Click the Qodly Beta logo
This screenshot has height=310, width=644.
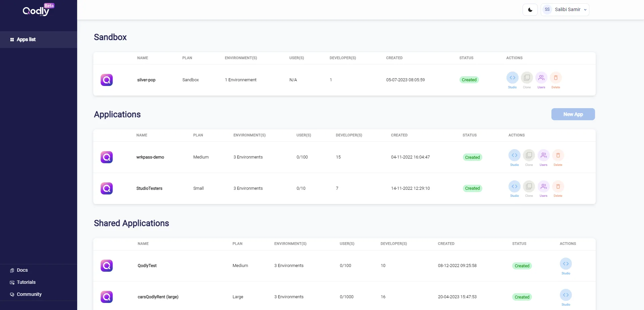pyautogui.click(x=38, y=10)
